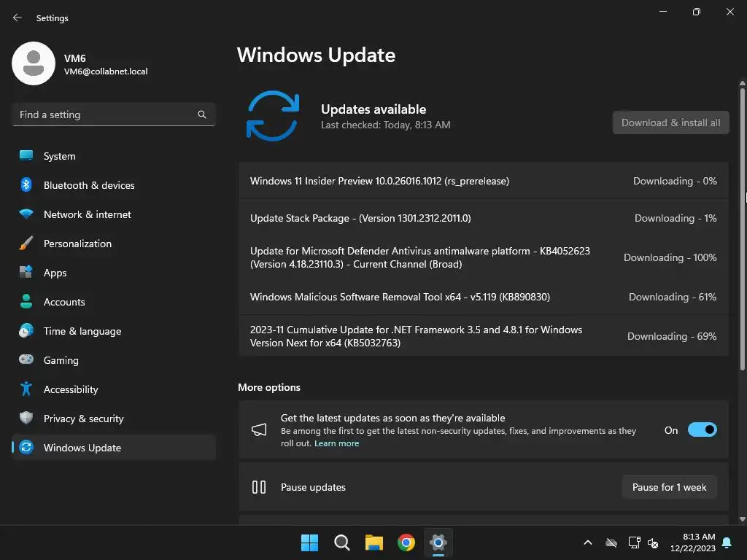Click the scrollbar down arrow
This screenshot has height=560, width=747.
(x=742, y=519)
